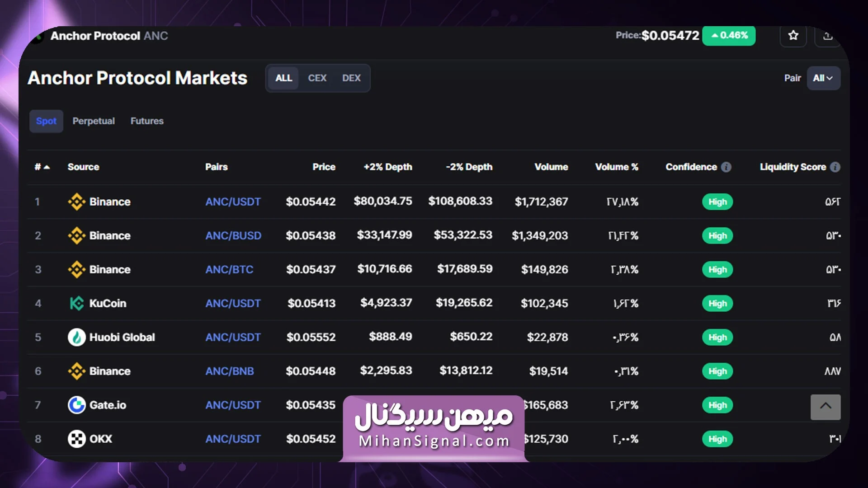Switch to the Perpetual tab
868x488 pixels.
point(94,121)
